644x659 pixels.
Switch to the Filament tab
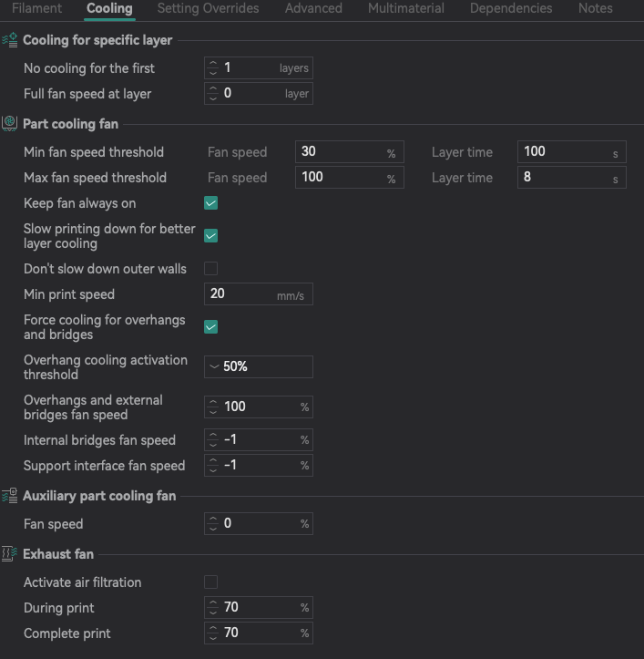click(x=37, y=8)
